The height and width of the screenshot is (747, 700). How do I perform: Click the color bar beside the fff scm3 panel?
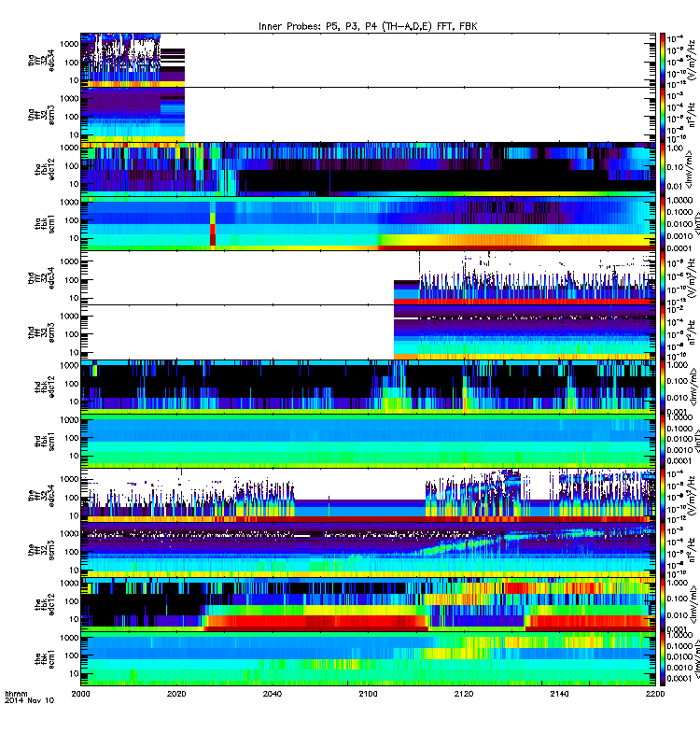663,550
